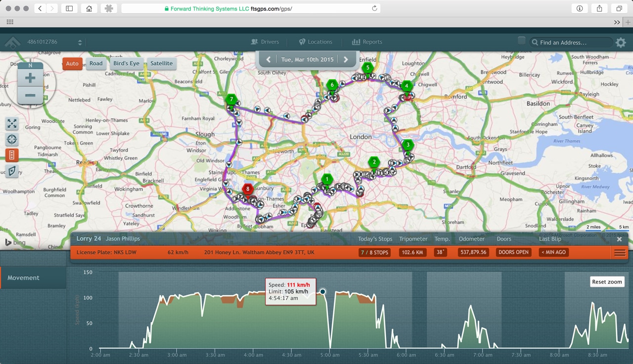
Task: Switch map to Bird's Eye view
Action: (x=127, y=64)
